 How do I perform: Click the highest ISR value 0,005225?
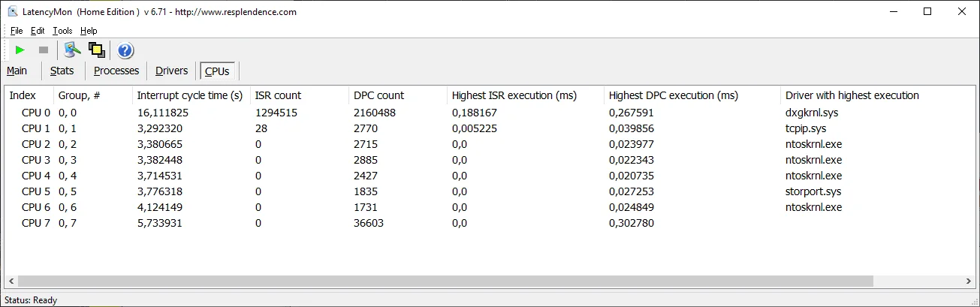(473, 128)
